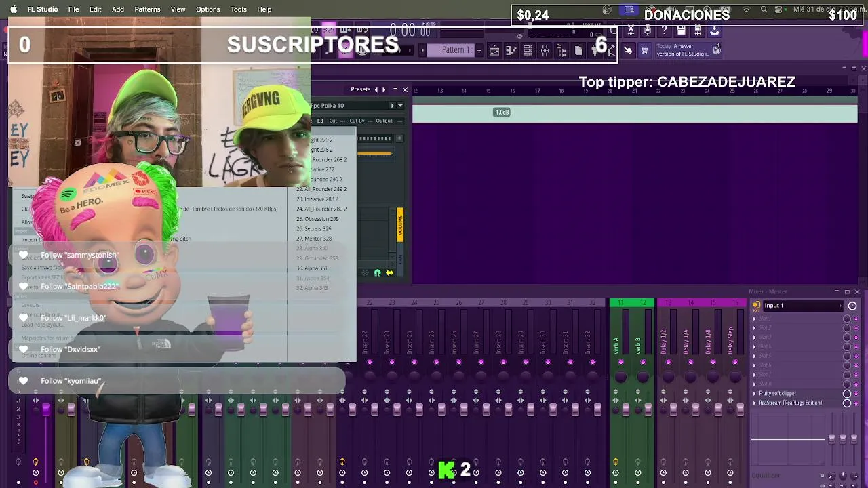Click the yellow double arrow stretch icon
Viewport: 868px width, 488px height.
389,273
